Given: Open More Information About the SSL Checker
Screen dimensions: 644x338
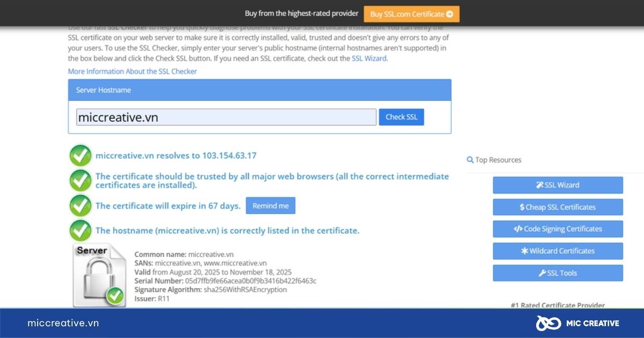Looking at the screenshot, I should (133, 71).
